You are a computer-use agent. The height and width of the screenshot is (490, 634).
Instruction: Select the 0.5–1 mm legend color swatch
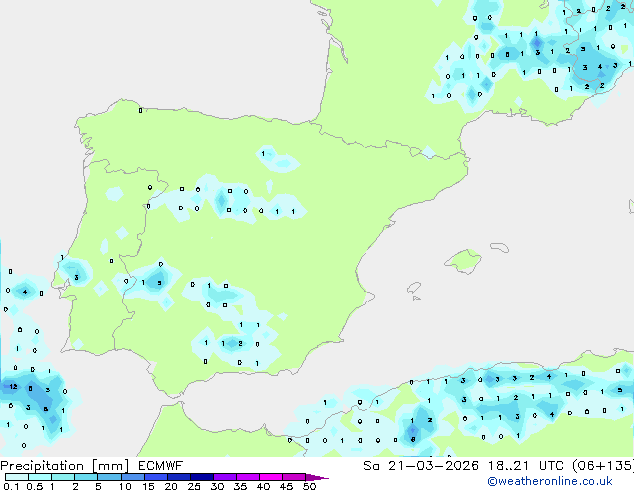click(40, 477)
